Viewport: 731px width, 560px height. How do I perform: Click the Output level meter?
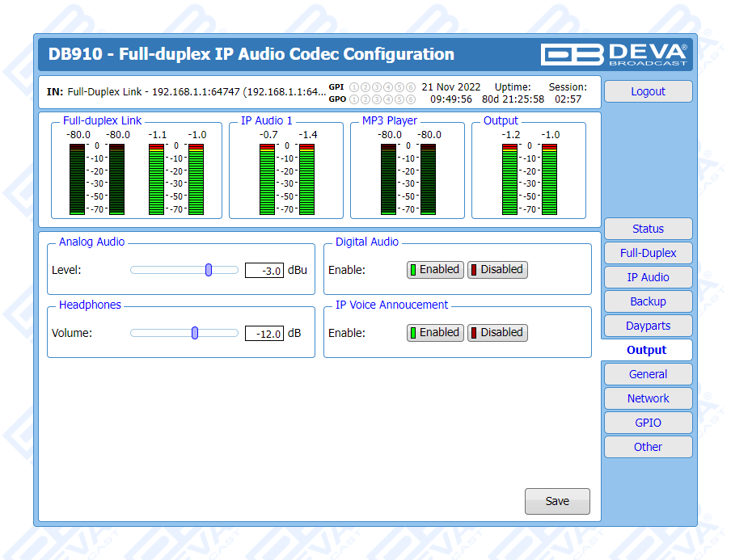tap(529, 178)
